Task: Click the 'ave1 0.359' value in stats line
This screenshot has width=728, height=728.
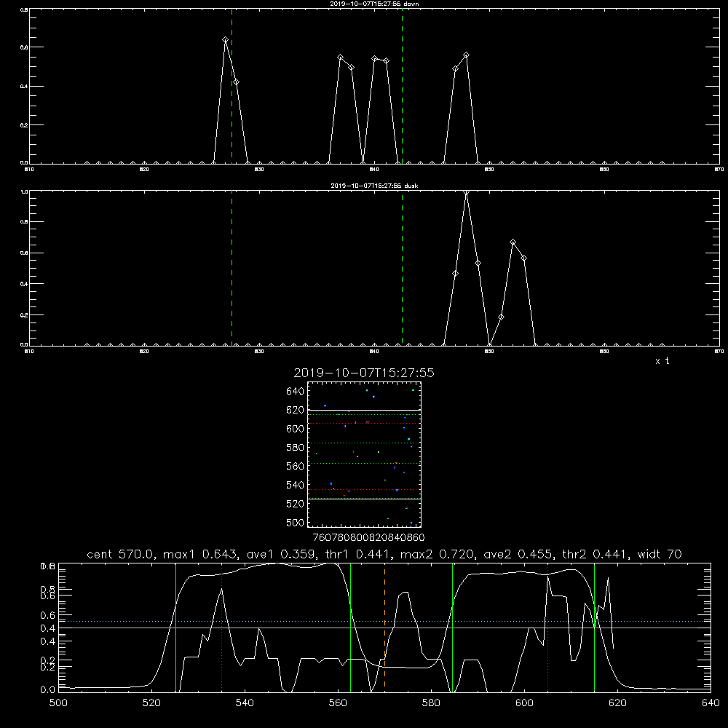Action: pos(281,554)
